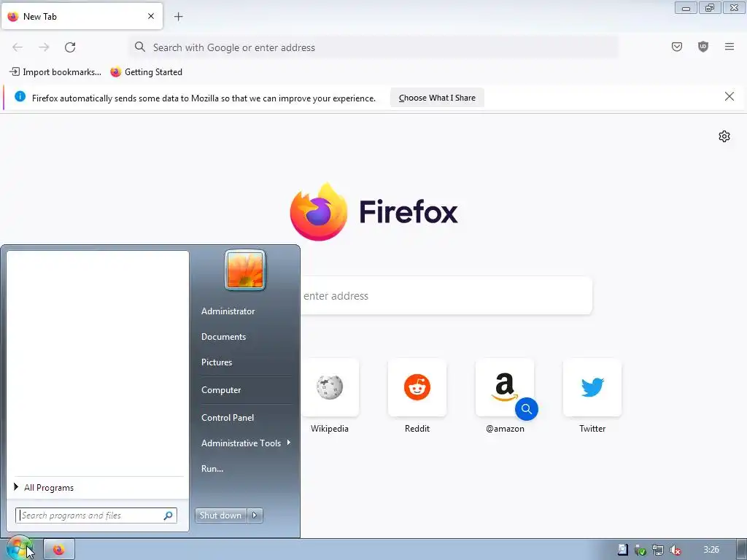Open Administrator folder from Start menu
Viewport: 747px width, 560px height.
[228, 311]
